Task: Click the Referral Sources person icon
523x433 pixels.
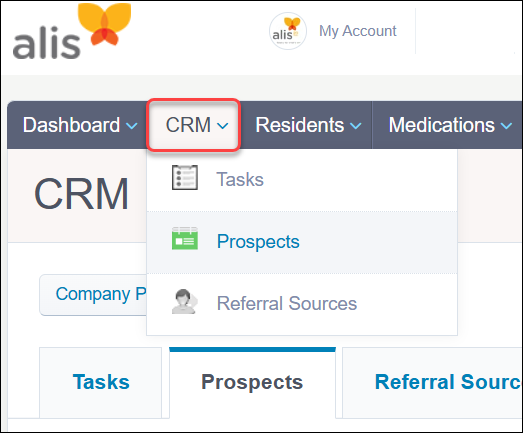Action: [x=184, y=302]
